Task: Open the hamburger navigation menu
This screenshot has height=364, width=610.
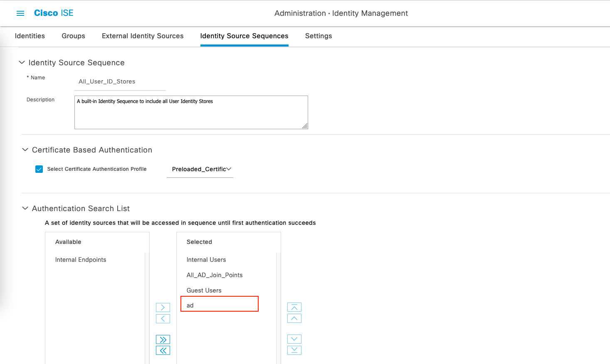Action: (20, 13)
